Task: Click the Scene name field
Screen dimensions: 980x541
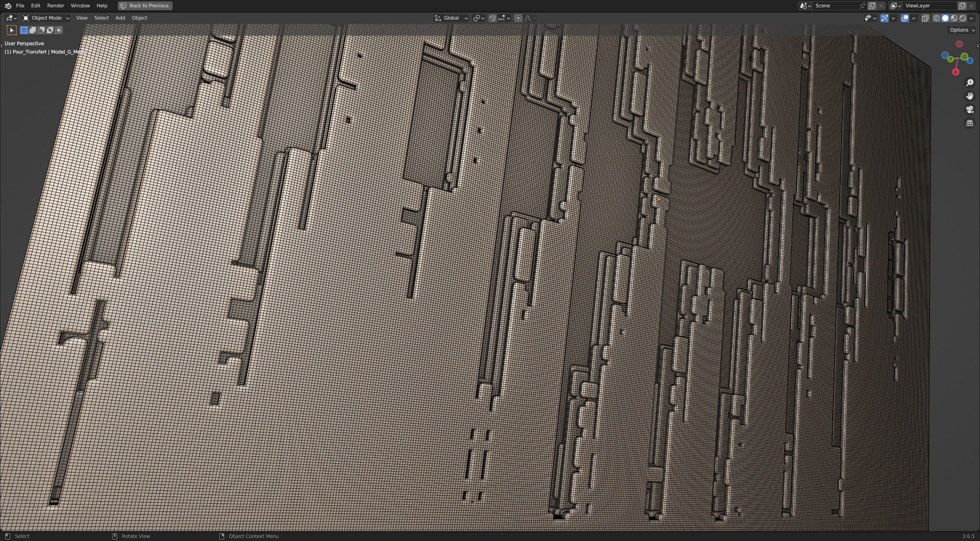Action: 835,6
